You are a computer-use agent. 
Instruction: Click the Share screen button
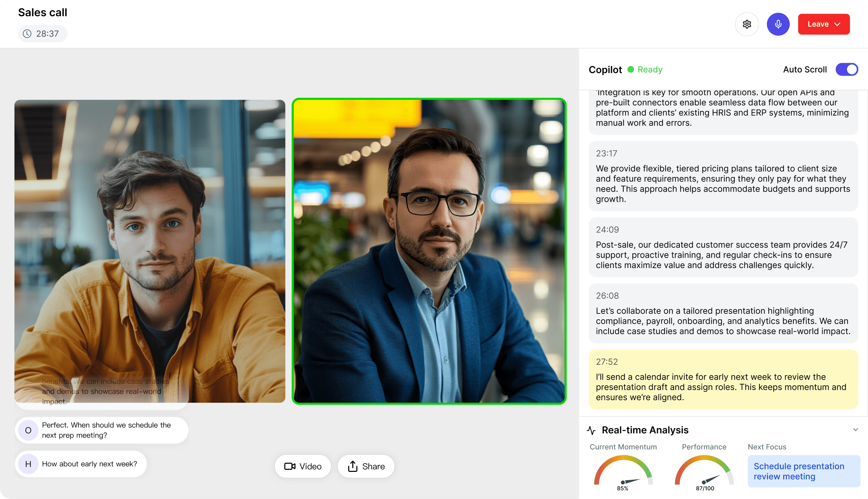tap(366, 466)
